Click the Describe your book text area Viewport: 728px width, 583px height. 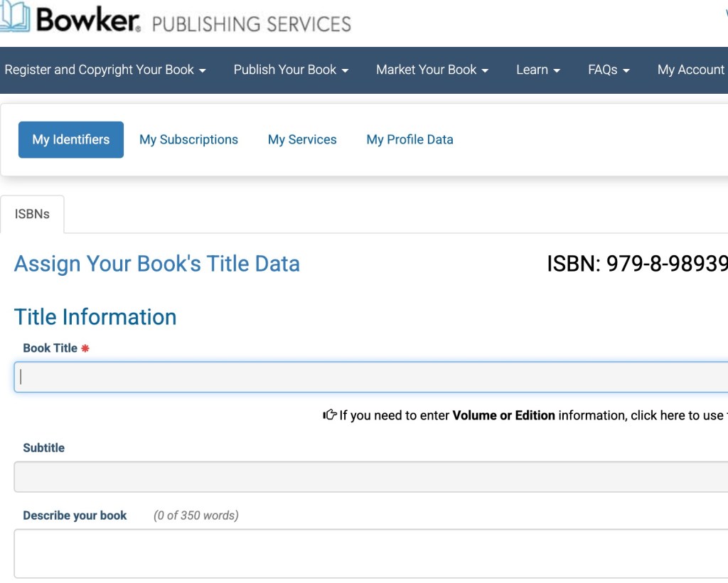pos(370,553)
